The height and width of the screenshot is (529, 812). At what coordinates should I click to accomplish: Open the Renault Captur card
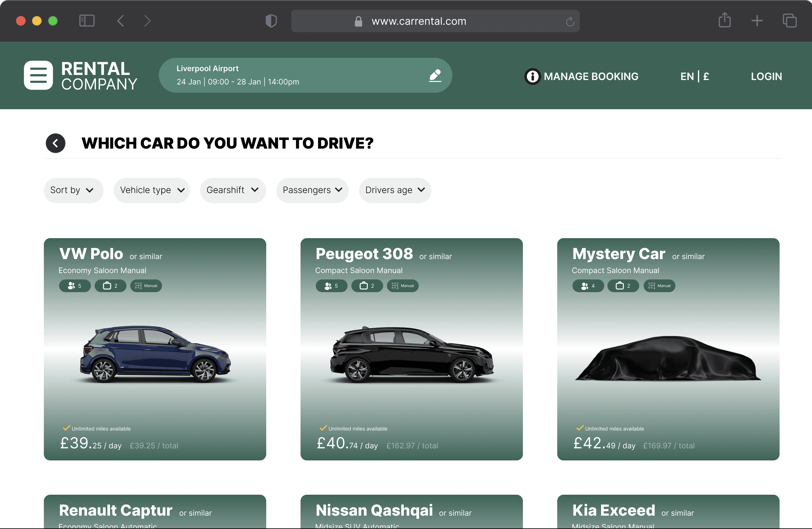pos(155,512)
